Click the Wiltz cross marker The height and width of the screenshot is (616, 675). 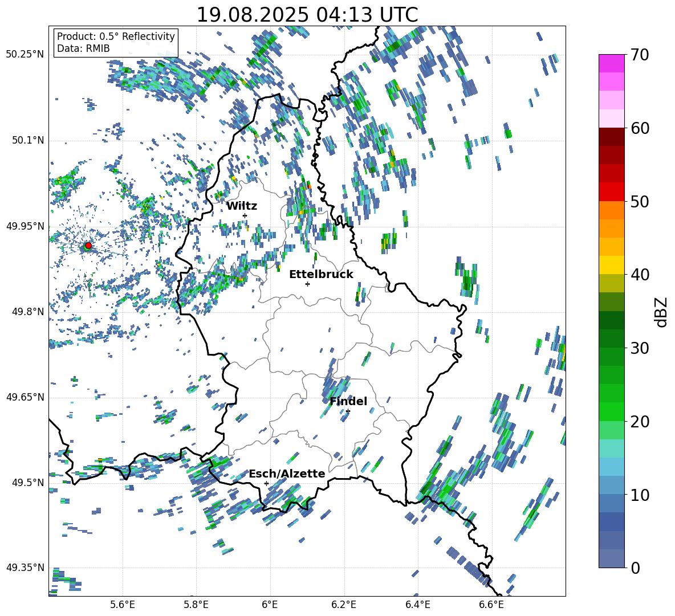[x=245, y=215]
